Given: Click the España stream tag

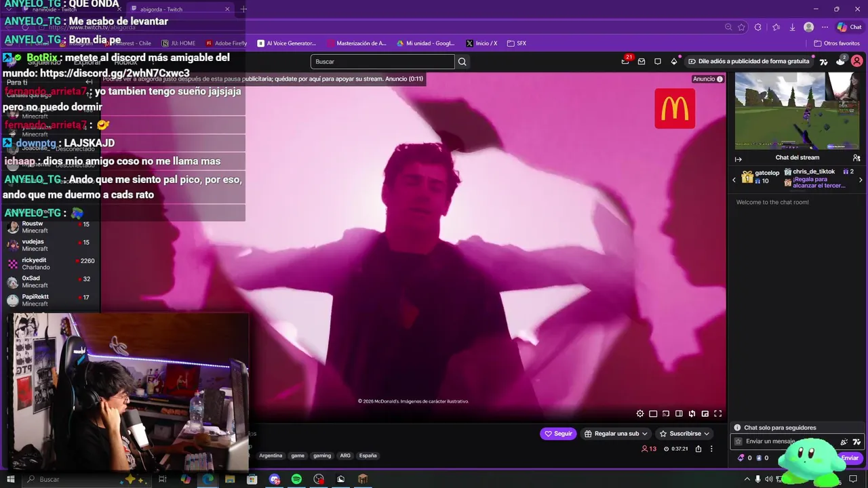Looking at the screenshot, I should click(x=368, y=455).
